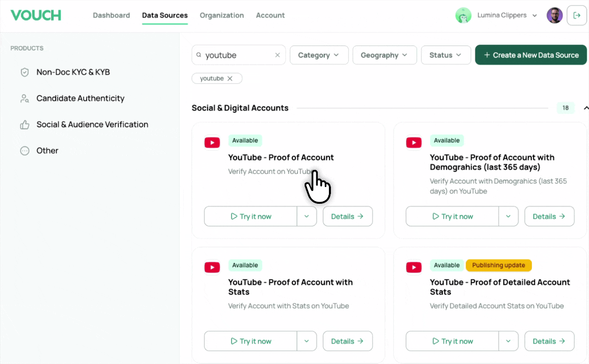Click the PRODUCTS sidebar heading
This screenshot has width=589, height=364.
pos(27,49)
